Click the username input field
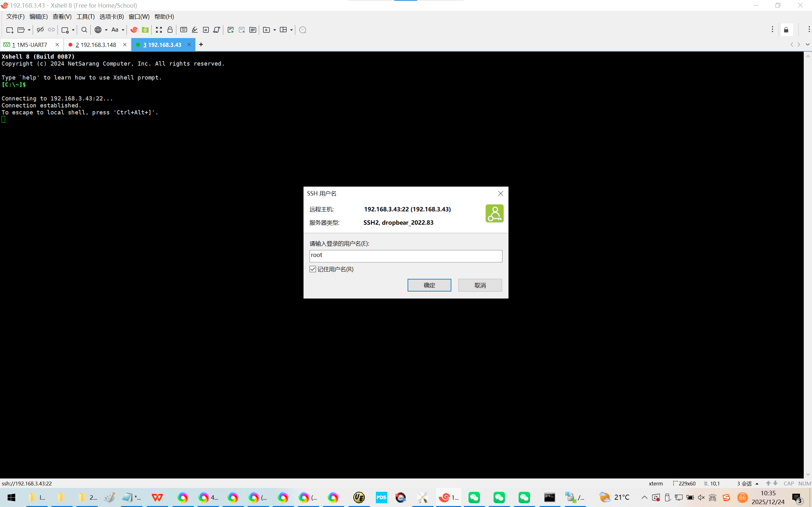 tap(405, 256)
